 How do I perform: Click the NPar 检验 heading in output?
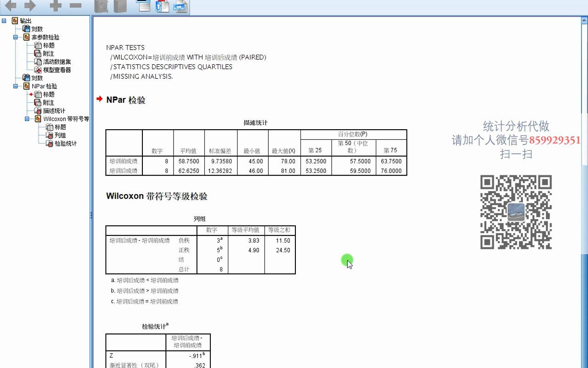[125, 100]
